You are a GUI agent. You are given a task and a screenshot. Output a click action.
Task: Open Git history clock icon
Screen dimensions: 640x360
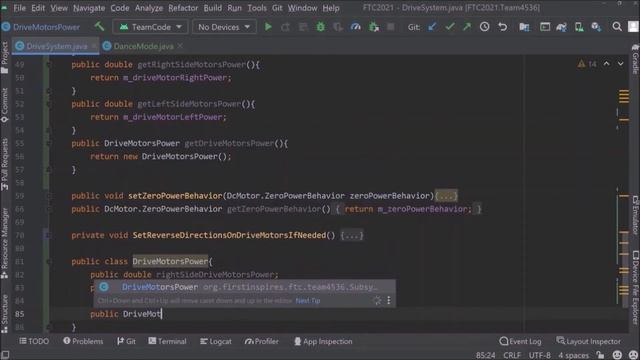(484, 27)
